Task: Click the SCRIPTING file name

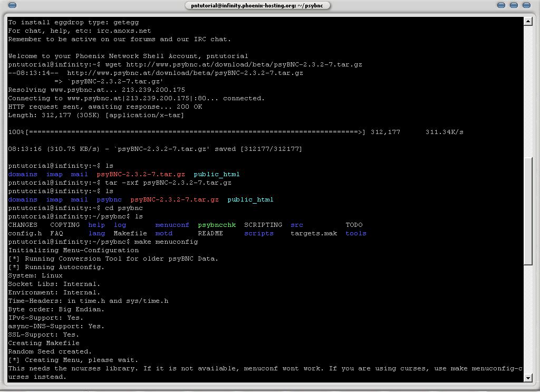Action: point(263,225)
